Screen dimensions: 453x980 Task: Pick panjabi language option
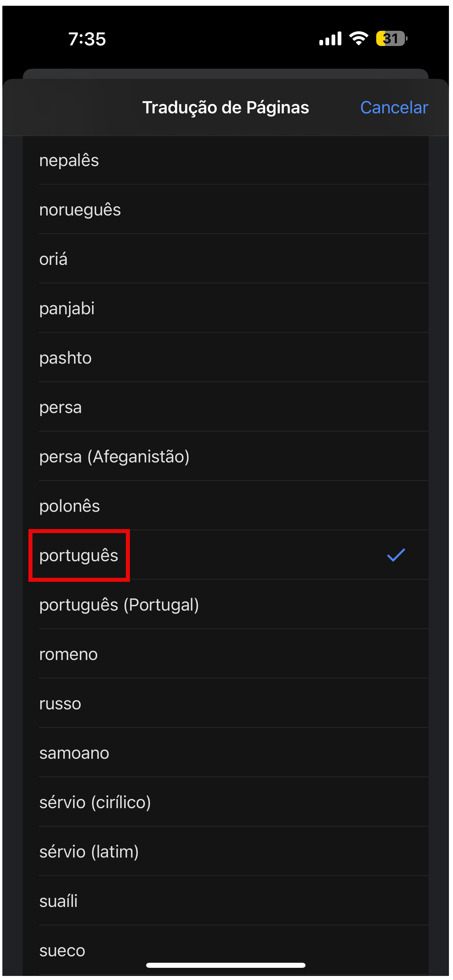67,309
